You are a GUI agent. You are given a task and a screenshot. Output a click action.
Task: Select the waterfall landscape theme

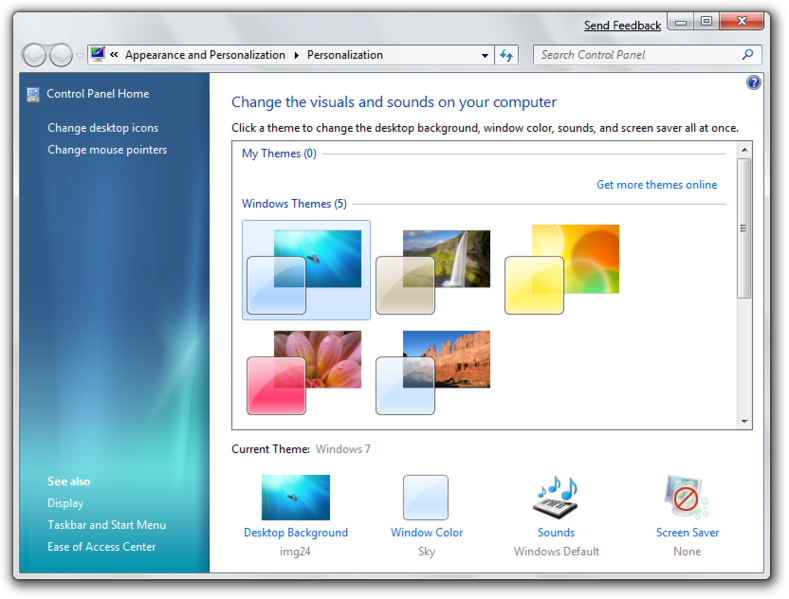click(x=433, y=272)
